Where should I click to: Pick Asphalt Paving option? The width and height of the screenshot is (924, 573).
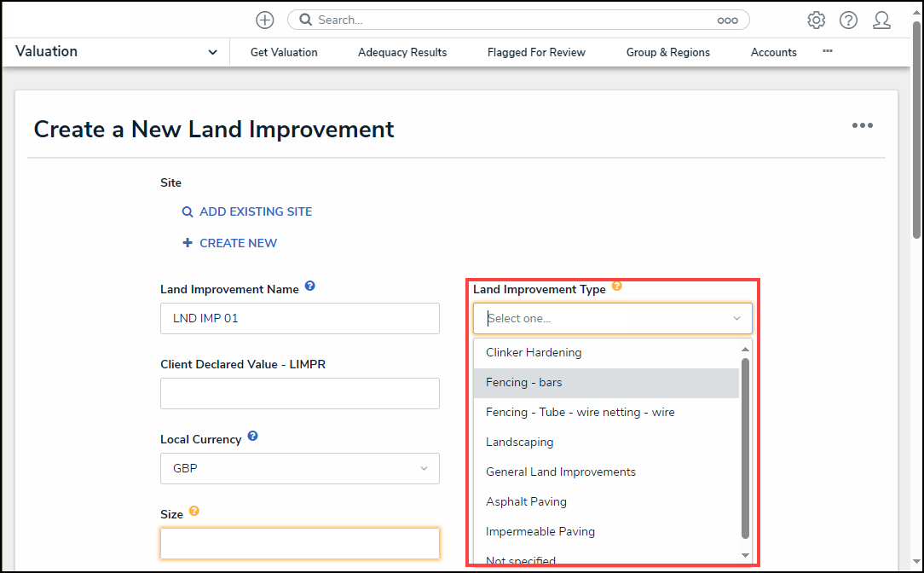[x=606, y=501]
